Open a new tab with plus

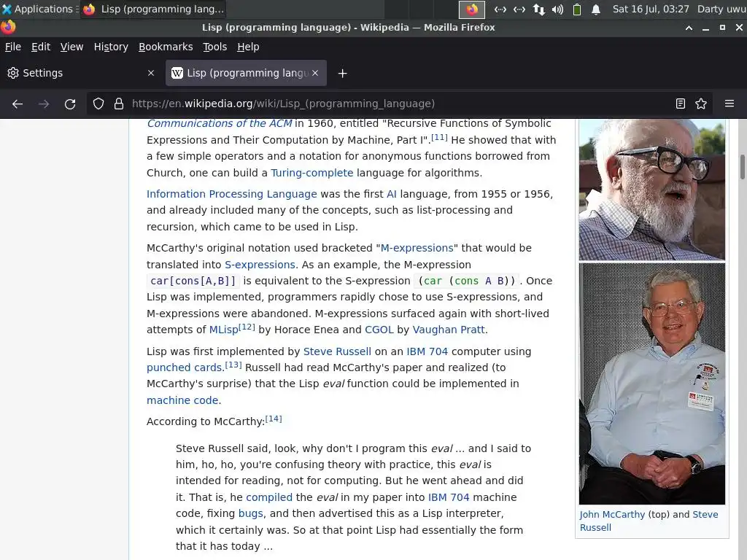(343, 74)
